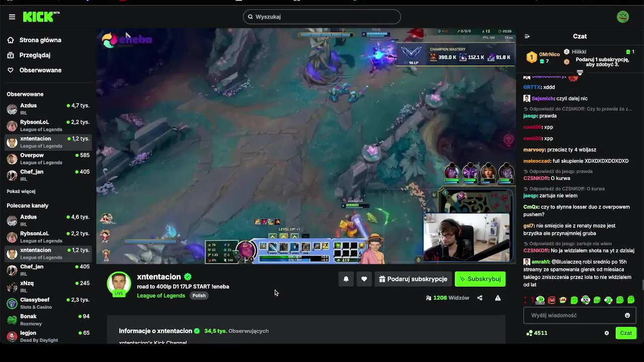Click username marvooy in chat

click(x=534, y=150)
